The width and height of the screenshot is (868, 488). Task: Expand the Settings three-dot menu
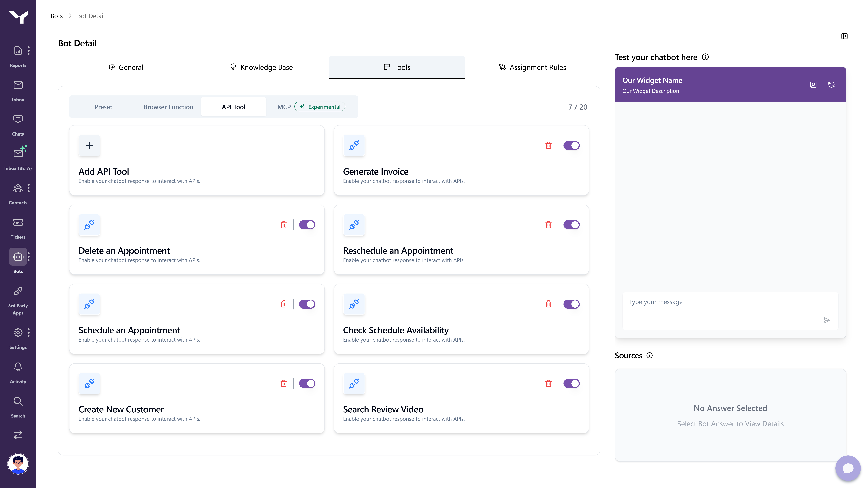pyautogui.click(x=29, y=333)
